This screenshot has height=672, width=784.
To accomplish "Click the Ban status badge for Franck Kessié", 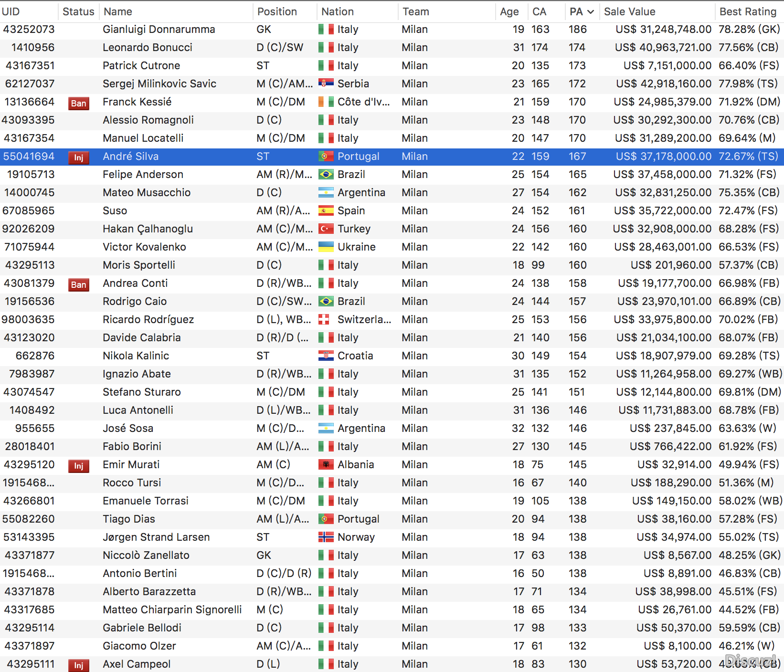I will coord(79,103).
